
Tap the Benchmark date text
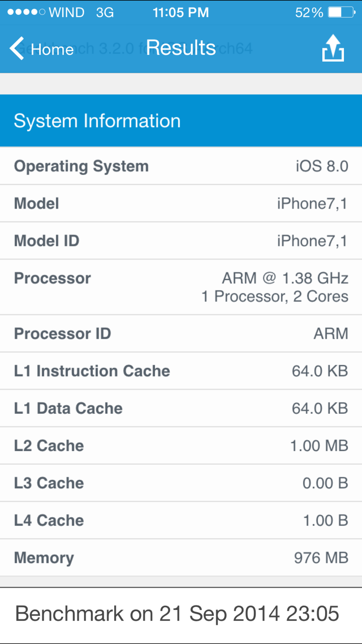[177, 614]
